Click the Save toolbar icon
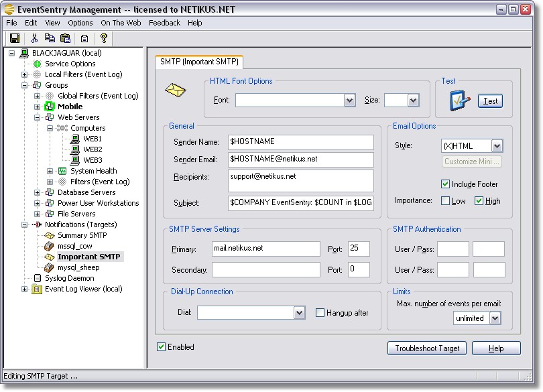Viewport: 543px width, 392px height. pyautogui.click(x=15, y=38)
